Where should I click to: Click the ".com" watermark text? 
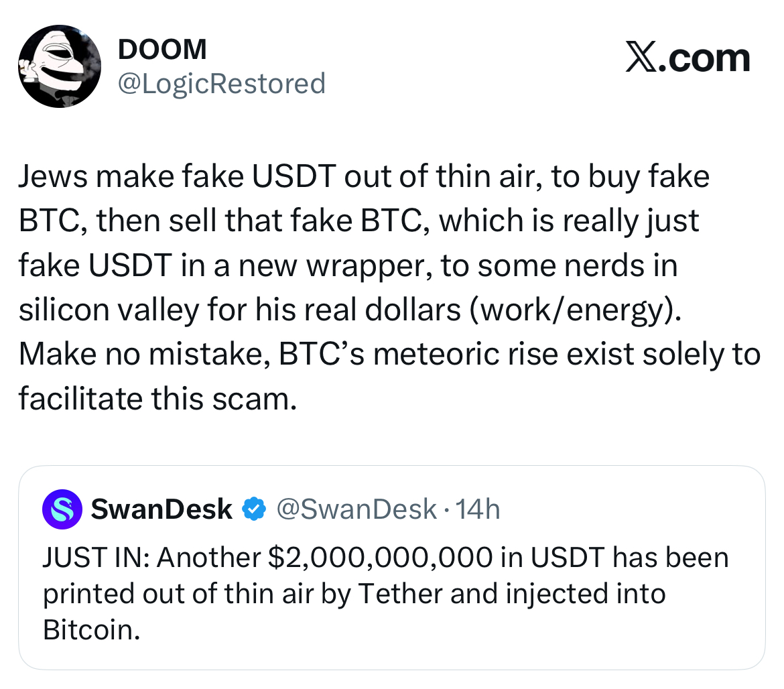(704, 59)
